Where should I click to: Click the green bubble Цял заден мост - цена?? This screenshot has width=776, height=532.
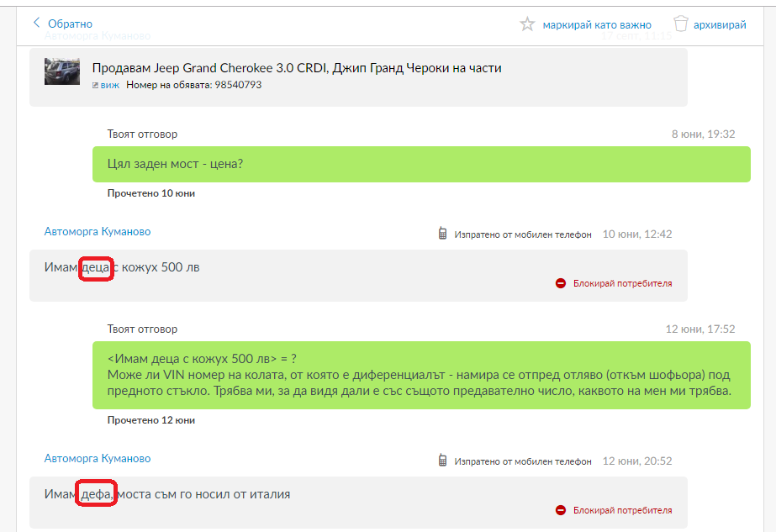pyautogui.click(x=420, y=164)
